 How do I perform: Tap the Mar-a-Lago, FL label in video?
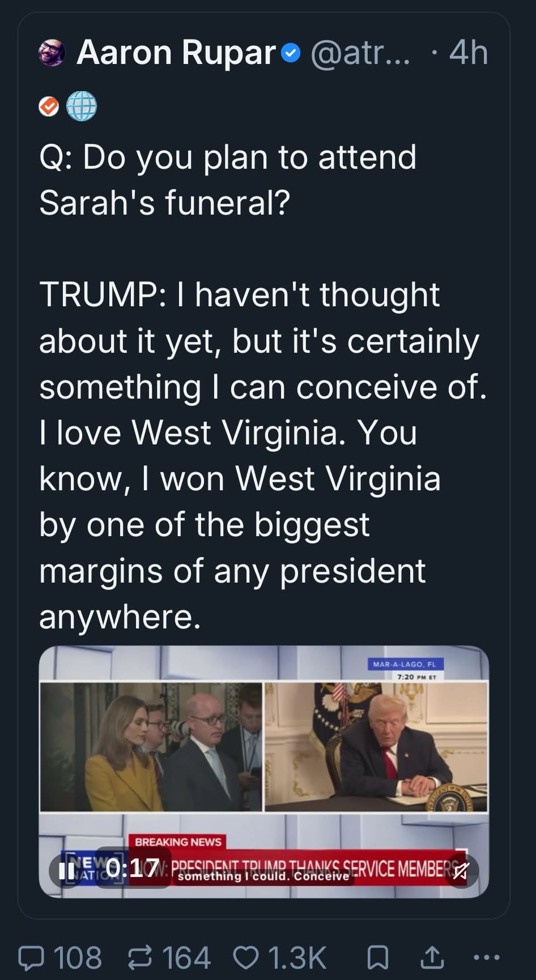click(x=404, y=664)
